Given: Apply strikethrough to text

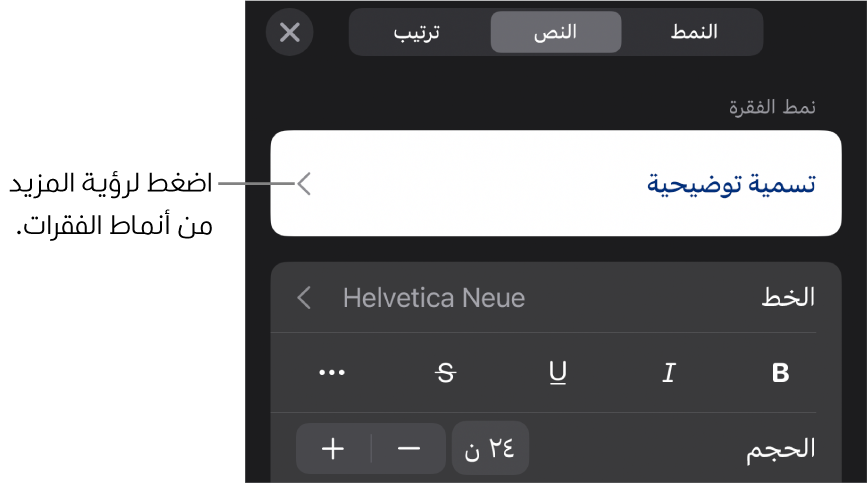Looking at the screenshot, I should (446, 373).
